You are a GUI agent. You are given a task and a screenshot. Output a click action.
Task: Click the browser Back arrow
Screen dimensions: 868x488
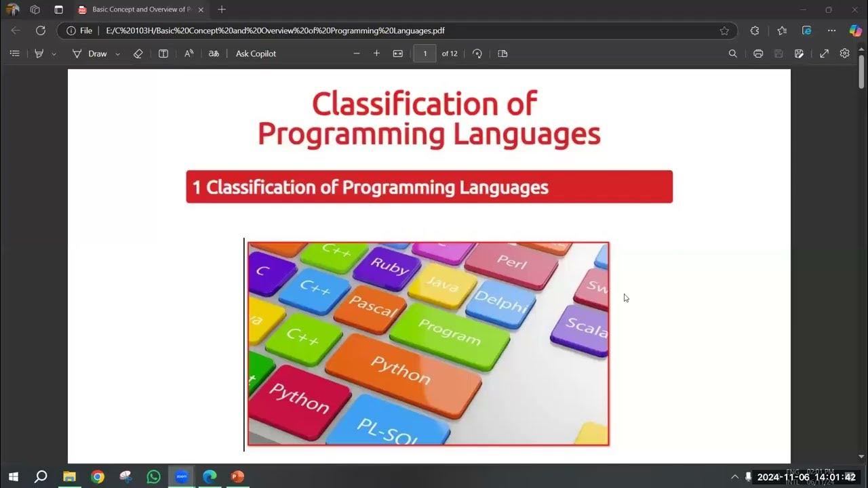16,30
